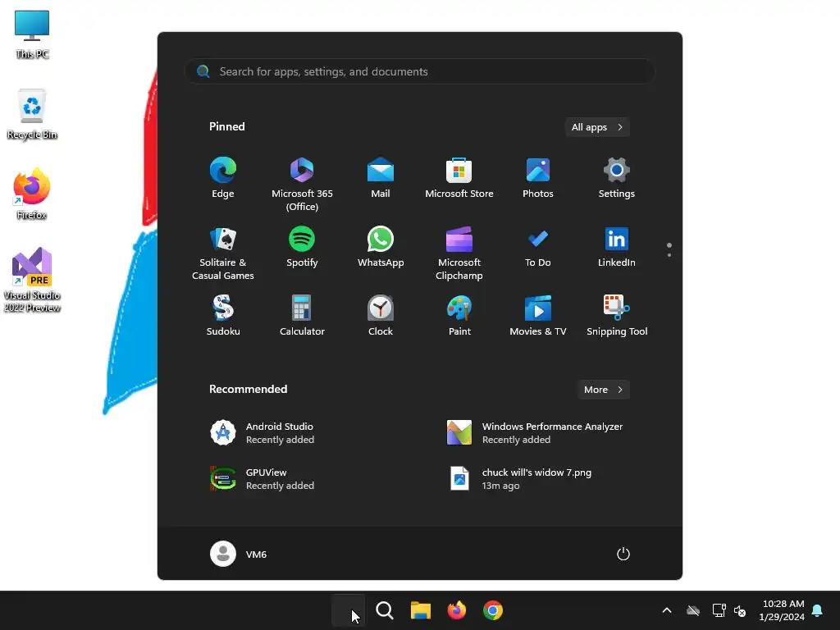Open File Explorer from the taskbar
This screenshot has height=630, width=840.
(421, 610)
